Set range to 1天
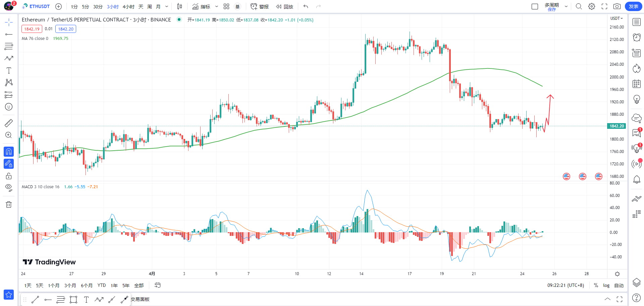 click(28, 286)
